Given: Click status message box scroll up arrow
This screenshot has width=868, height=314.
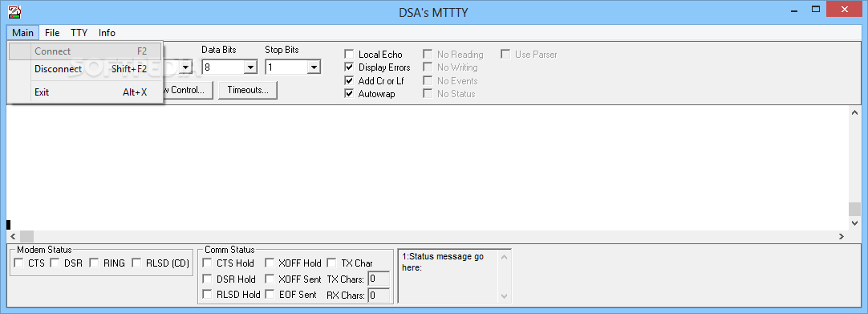Looking at the screenshot, I should (x=504, y=257).
